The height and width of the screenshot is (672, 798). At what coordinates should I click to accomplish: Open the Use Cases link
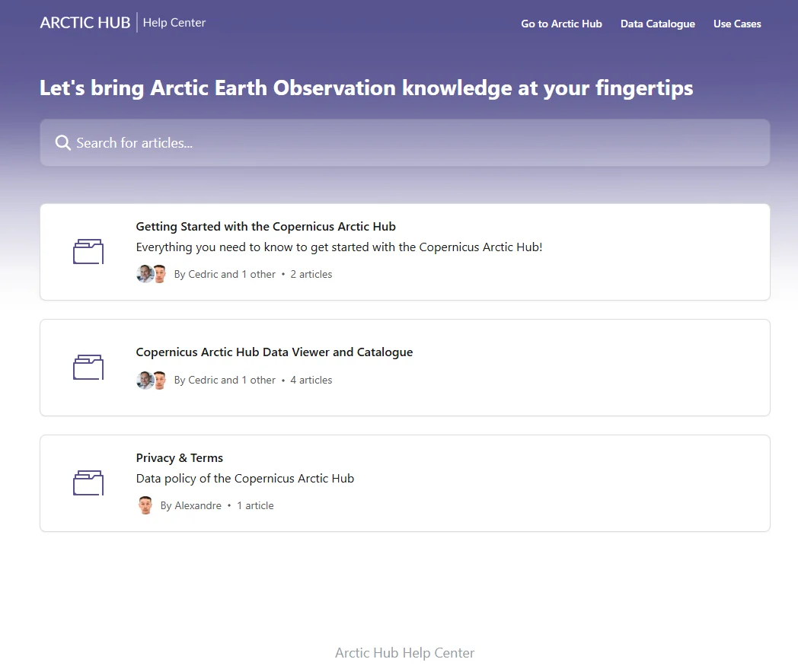[x=737, y=24]
